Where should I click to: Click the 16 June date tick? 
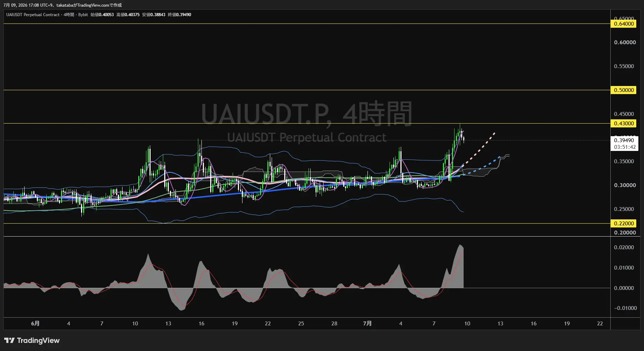(x=201, y=324)
